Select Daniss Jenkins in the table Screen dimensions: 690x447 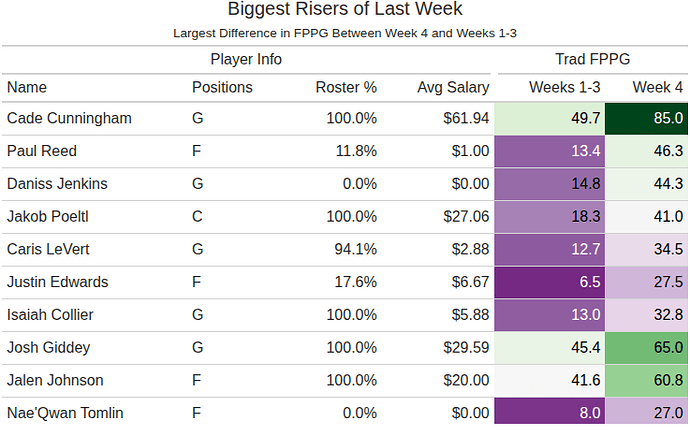click(x=55, y=184)
